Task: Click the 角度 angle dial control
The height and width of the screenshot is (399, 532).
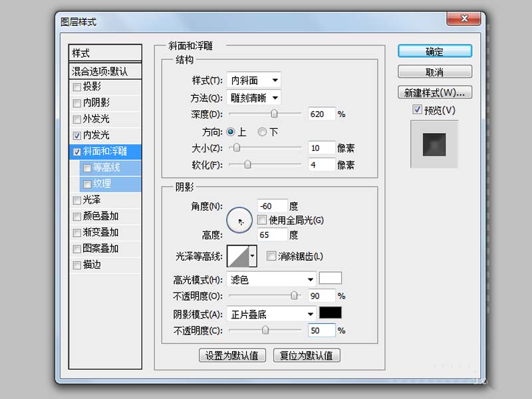Action: pos(239,219)
